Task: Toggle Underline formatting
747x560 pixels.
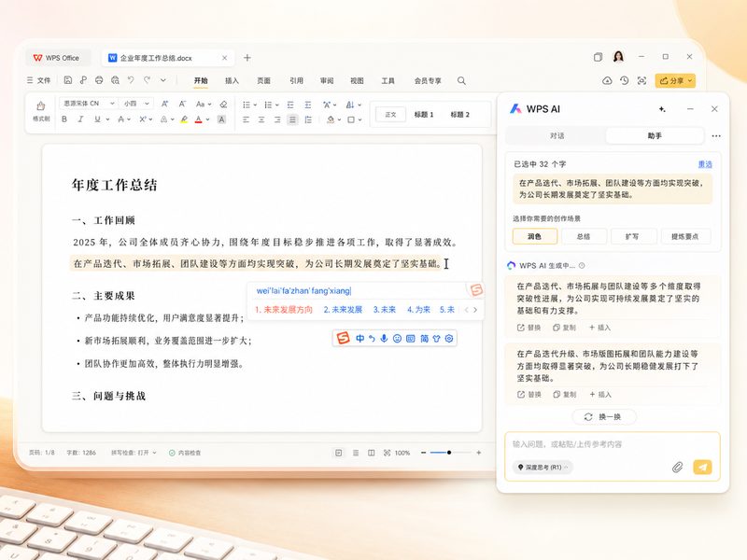Action: pyautogui.click(x=97, y=119)
